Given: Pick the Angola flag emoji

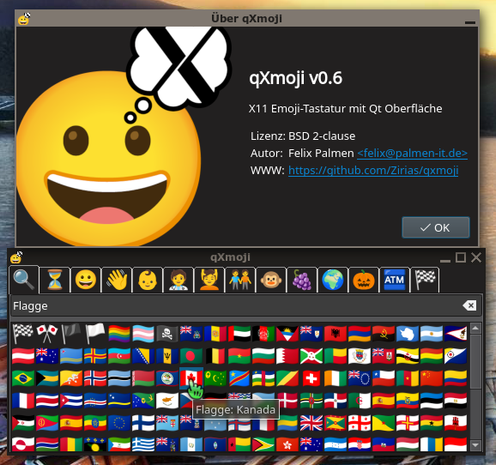Looking at the screenshot, I should (x=383, y=334).
